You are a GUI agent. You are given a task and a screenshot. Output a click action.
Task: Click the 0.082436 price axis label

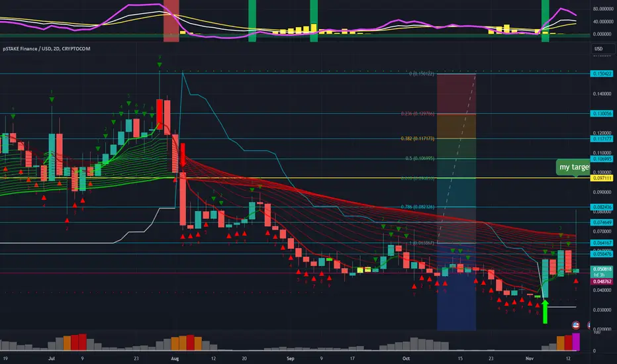coord(601,207)
